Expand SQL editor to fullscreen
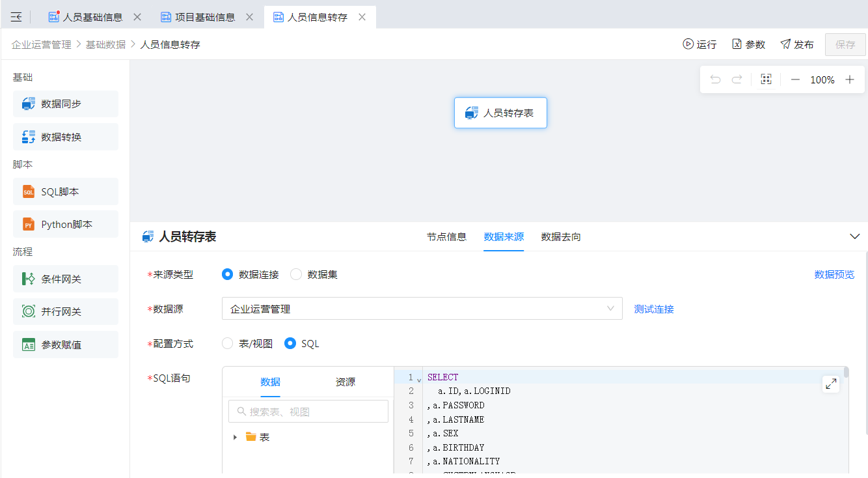The height and width of the screenshot is (478, 868). pos(831,384)
